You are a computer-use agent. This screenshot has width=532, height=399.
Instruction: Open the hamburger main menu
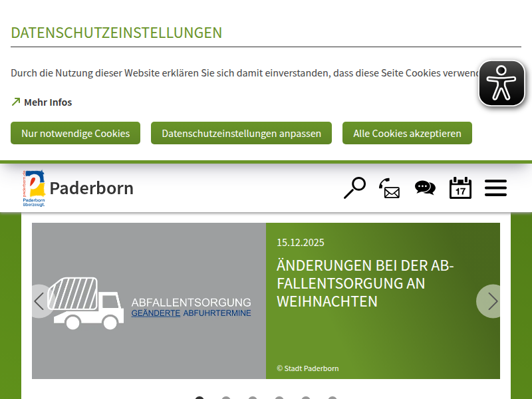coord(495,188)
